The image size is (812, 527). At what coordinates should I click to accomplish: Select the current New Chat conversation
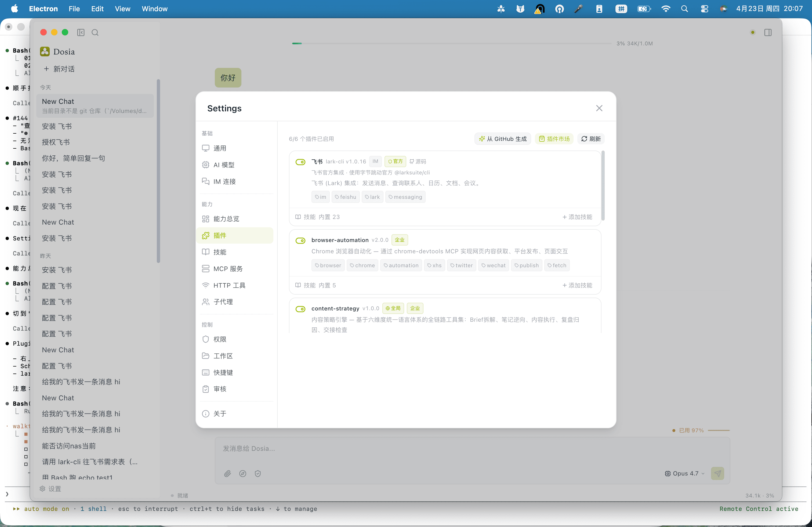click(x=95, y=106)
